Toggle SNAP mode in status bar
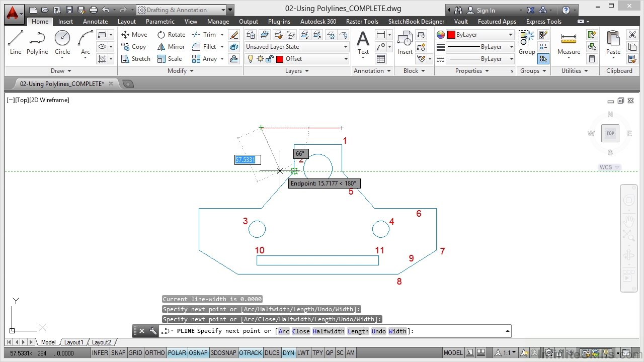The height and width of the screenshot is (362, 644). tap(118, 353)
